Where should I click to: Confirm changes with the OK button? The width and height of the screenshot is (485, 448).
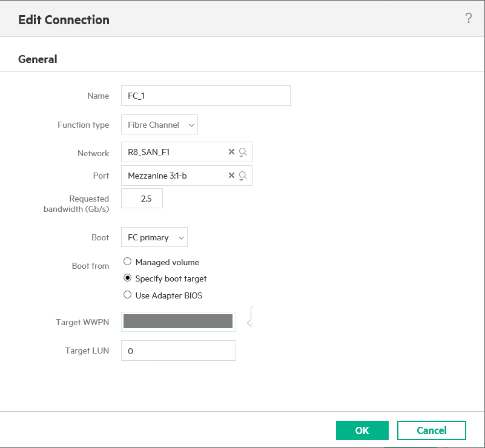(362, 430)
